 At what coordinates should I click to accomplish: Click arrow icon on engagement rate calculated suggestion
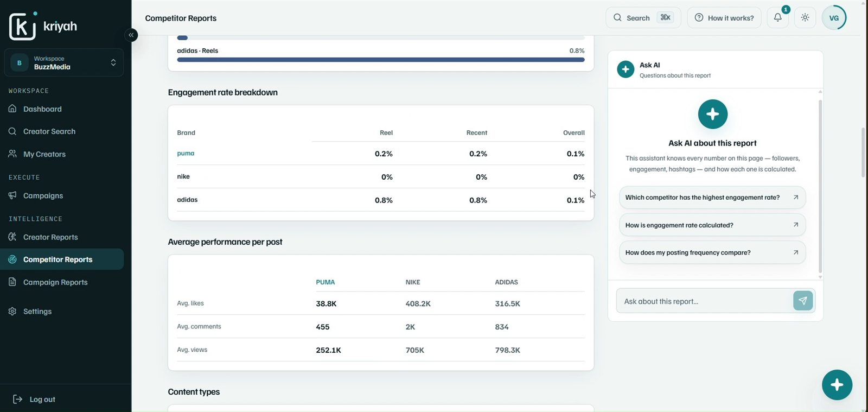[x=796, y=225]
